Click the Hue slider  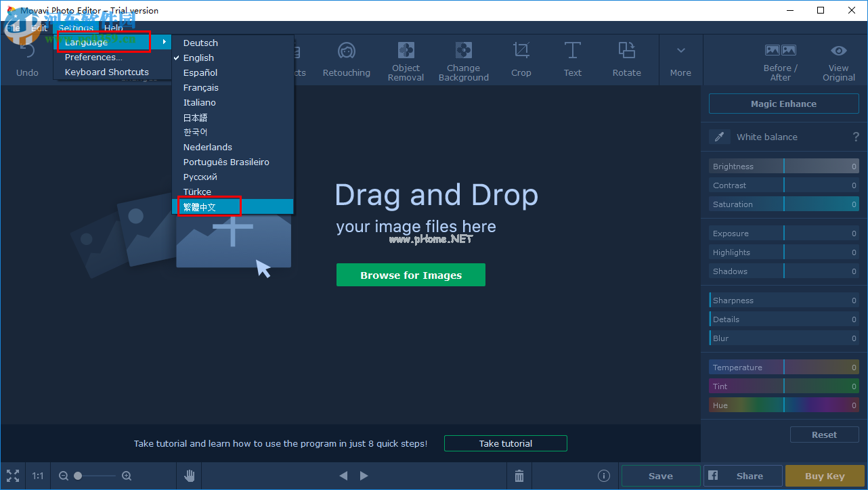784,405
